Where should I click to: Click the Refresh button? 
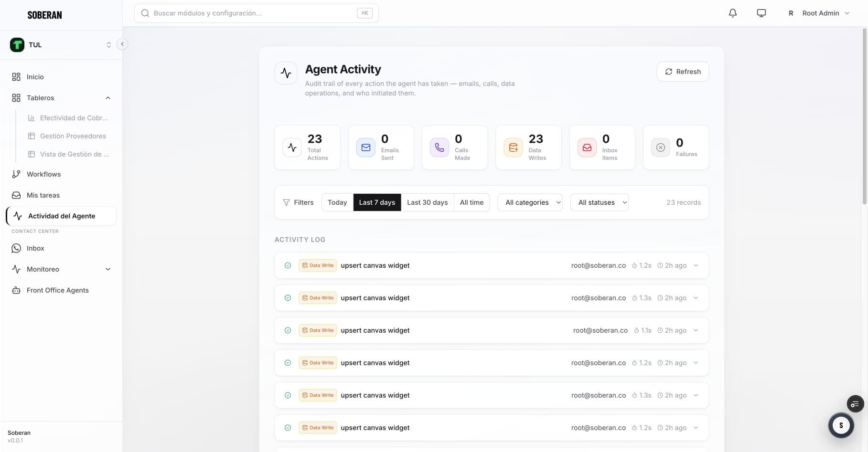click(683, 72)
